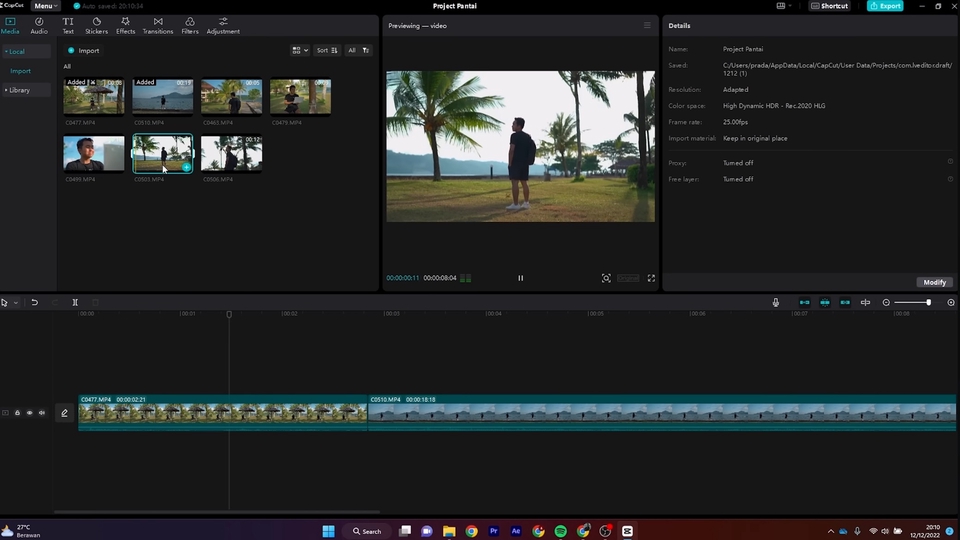Select the C0506.MP4 media thumbnail
This screenshot has height=540, width=960.
(x=231, y=153)
